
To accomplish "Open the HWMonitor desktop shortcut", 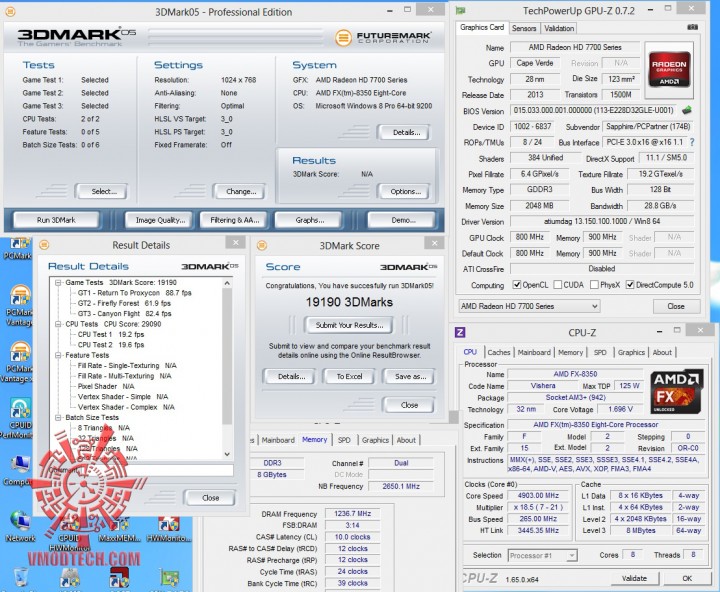I will 169,528.
